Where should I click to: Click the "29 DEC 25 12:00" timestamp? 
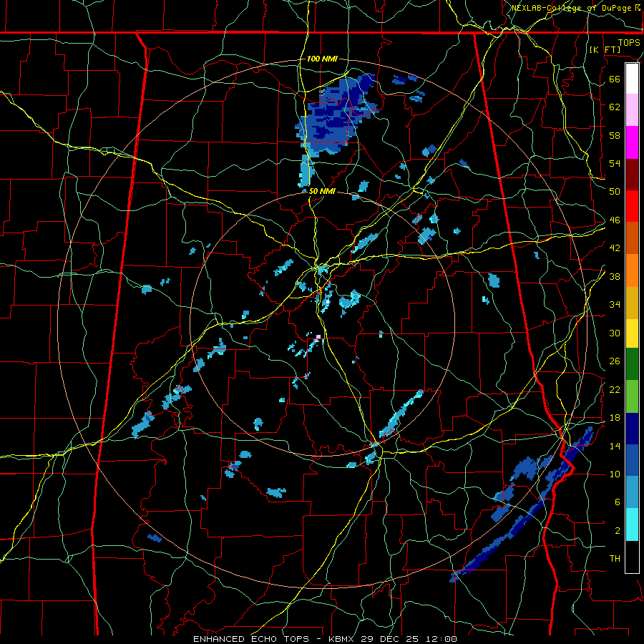(x=409, y=639)
